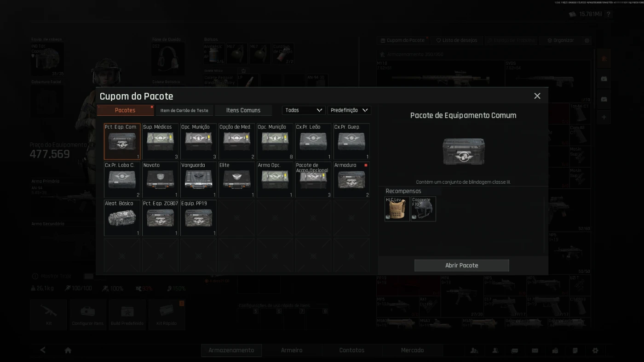Select the Elite package crate

(236, 180)
